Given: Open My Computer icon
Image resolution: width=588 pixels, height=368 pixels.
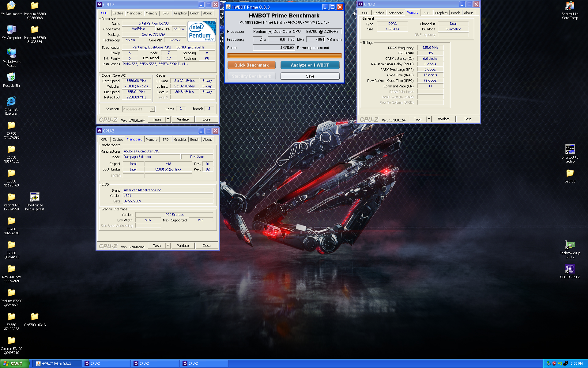Looking at the screenshot, I should [x=11, y=32].
